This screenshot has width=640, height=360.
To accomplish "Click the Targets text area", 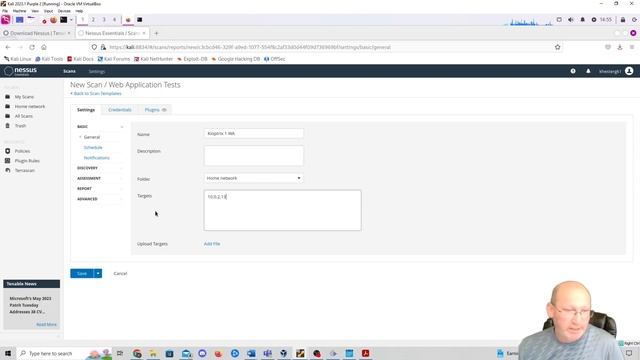I will coord(282,210).
